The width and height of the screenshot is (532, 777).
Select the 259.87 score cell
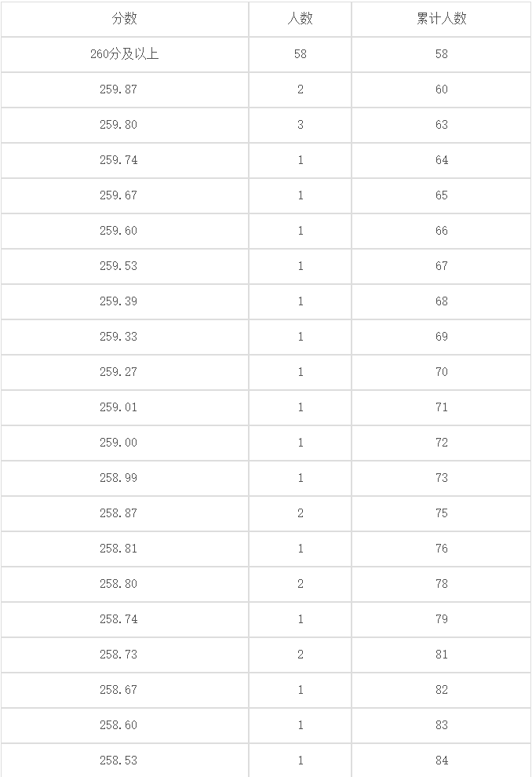pyautogui.click(x=125, y=89)
